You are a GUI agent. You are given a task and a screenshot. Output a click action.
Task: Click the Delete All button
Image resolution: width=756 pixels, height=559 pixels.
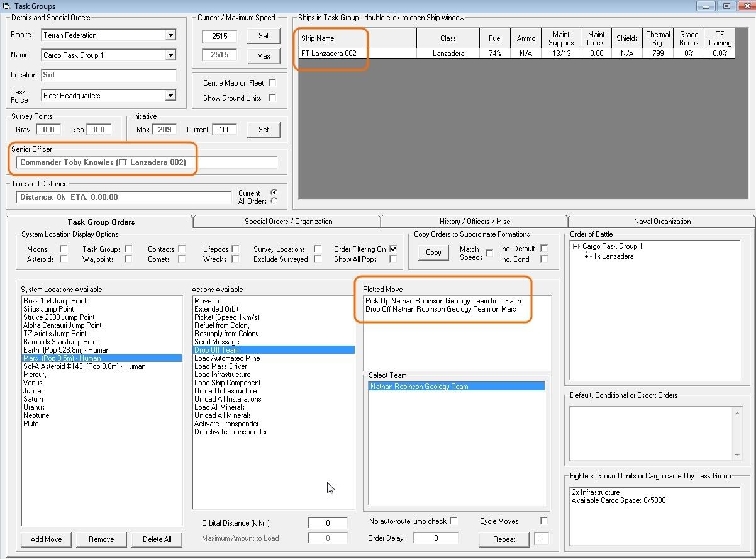coord(157,539)
